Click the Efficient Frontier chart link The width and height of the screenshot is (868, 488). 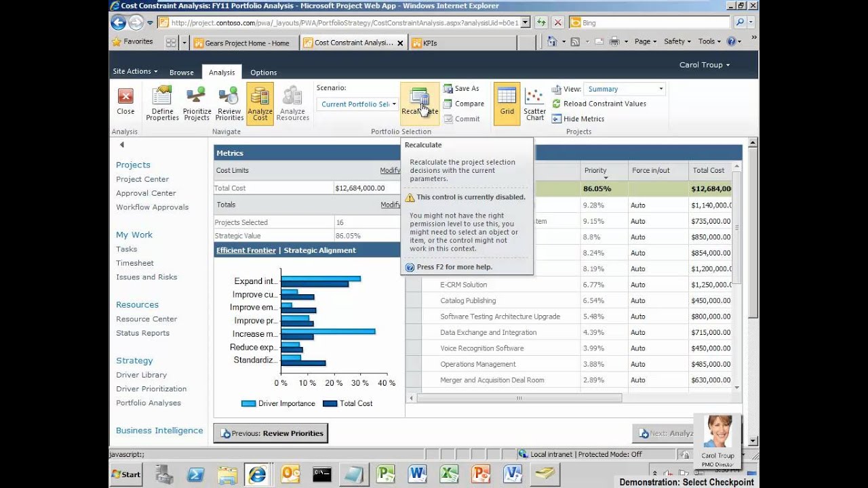coord(246,250)
